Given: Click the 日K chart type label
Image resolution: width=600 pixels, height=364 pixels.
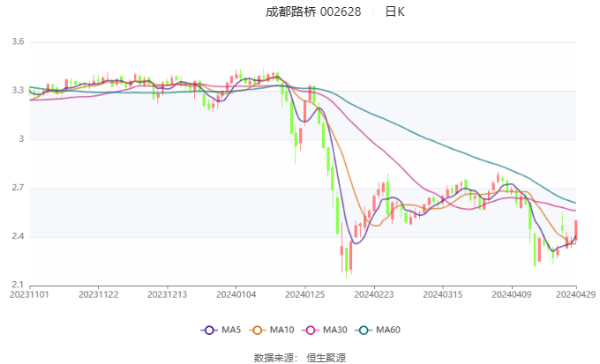Looking at the screenshot, I should (395, 12).
